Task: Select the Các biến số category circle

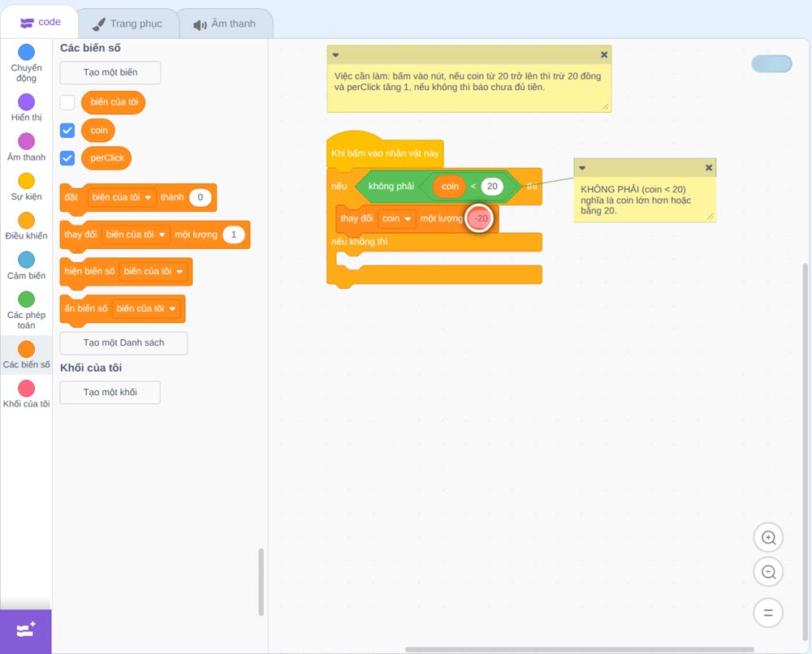Action: click(27, 349)
